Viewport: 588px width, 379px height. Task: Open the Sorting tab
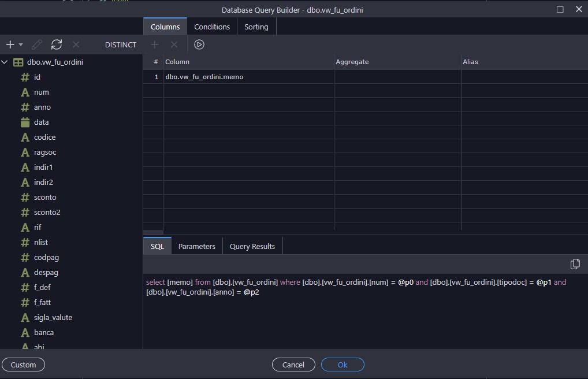(x=256, y=27)
